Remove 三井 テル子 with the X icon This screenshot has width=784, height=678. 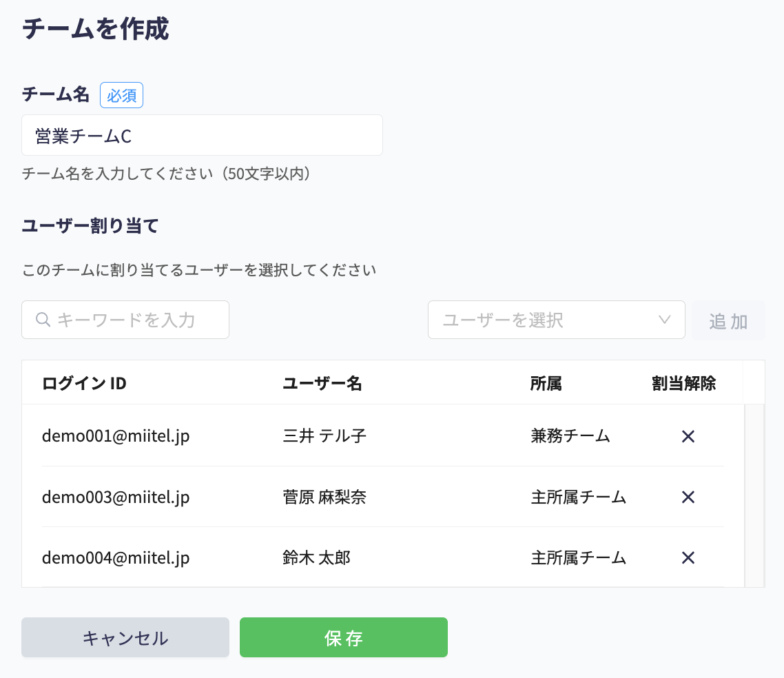(688, 436)
